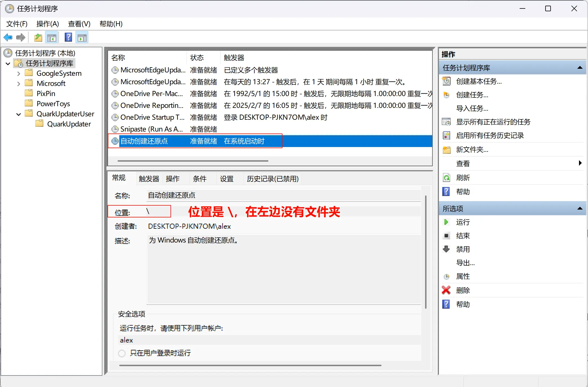Click the Refresh icon in actions pane
The width and height of the screenshot is (588, 387).
click(446, 178)
